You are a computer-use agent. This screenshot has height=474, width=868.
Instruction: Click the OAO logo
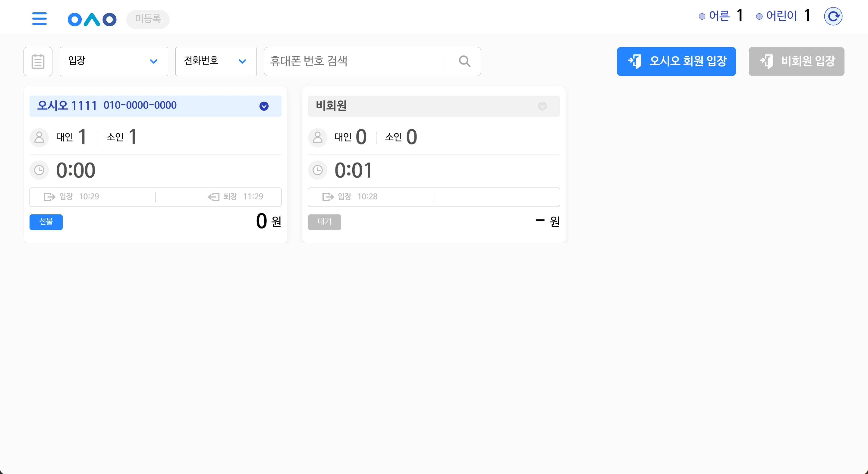coord(92,19)
